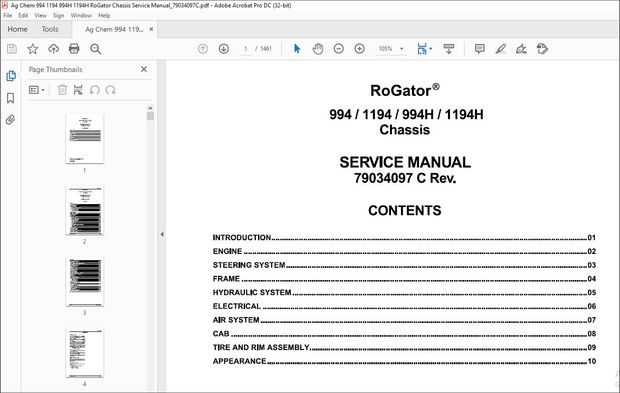This screenshot has height=393, width=620.
Task: Click APPEARANCE contents entry
Action: 404,361
